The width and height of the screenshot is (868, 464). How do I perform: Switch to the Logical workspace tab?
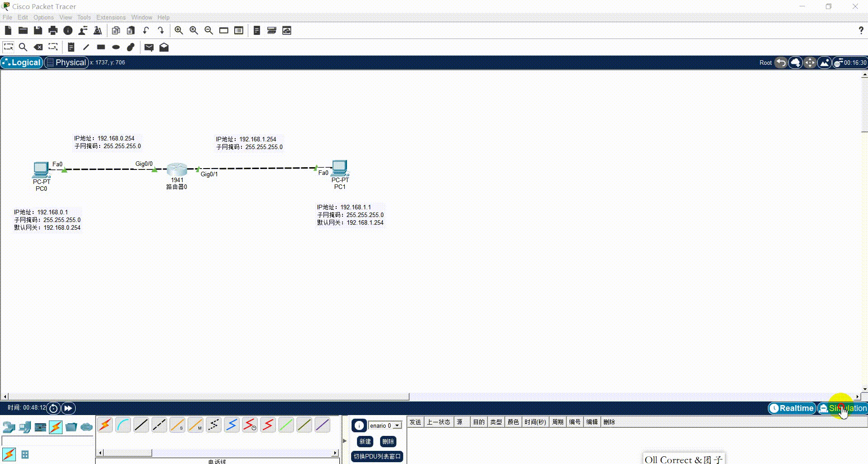pyautogui.click(x=22, y=63)
